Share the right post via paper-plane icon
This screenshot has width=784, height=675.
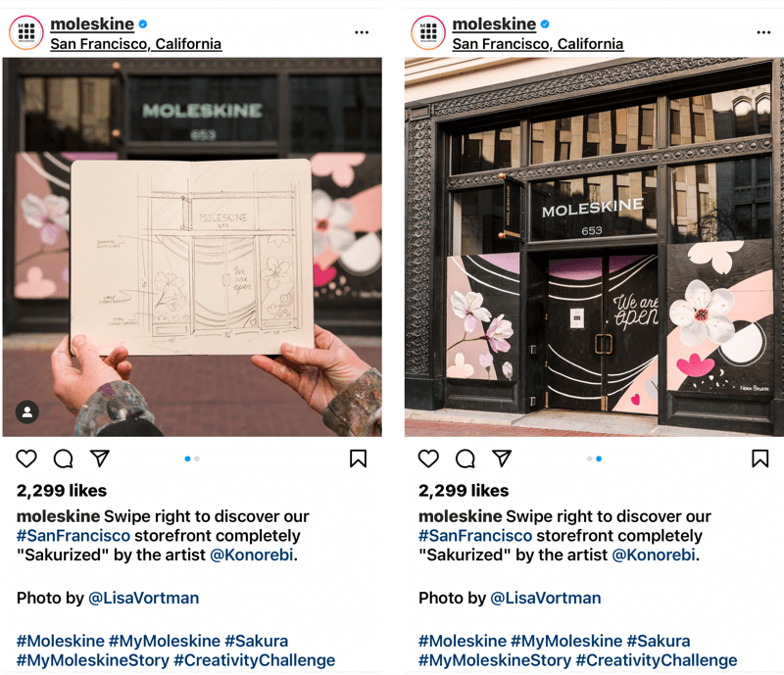[502, 458]
